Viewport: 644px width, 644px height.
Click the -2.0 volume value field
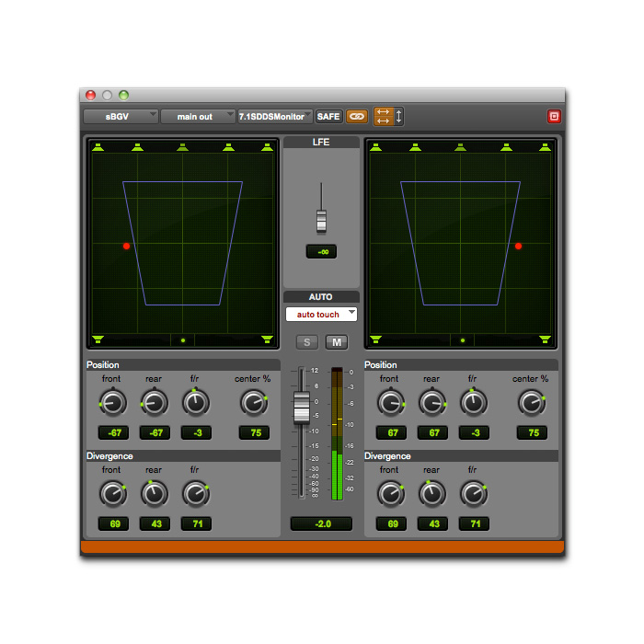coord(321,523)
